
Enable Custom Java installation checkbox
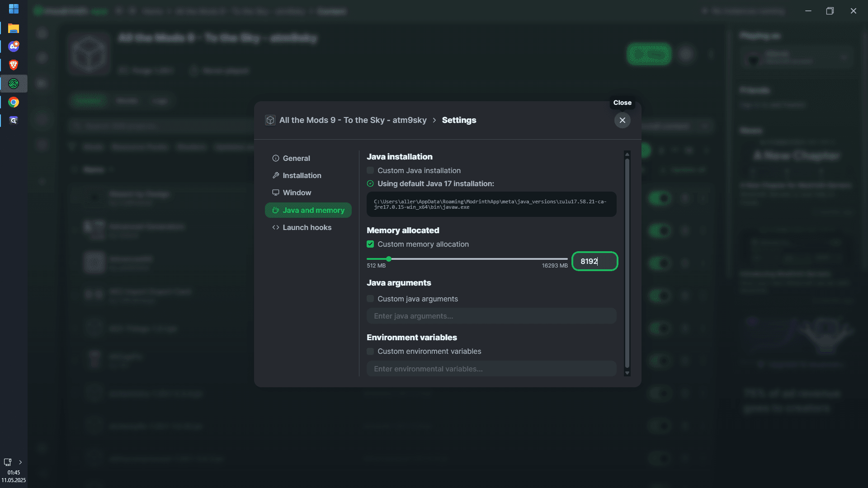pyautogui.click(x=370, y=170)
